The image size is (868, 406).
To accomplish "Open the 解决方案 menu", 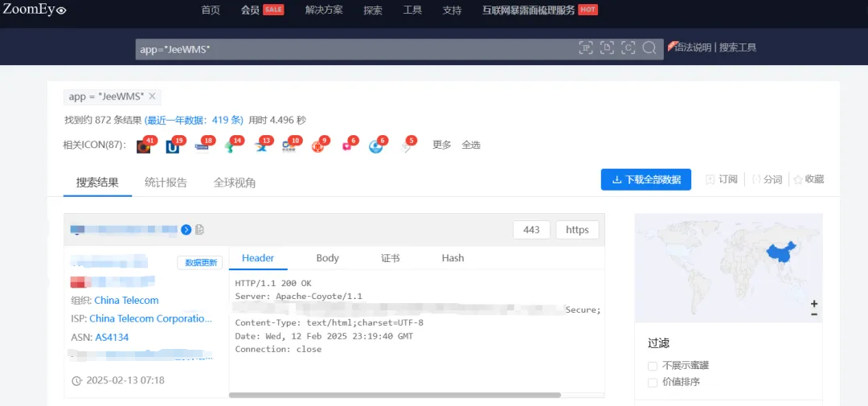I will point(324,10).
